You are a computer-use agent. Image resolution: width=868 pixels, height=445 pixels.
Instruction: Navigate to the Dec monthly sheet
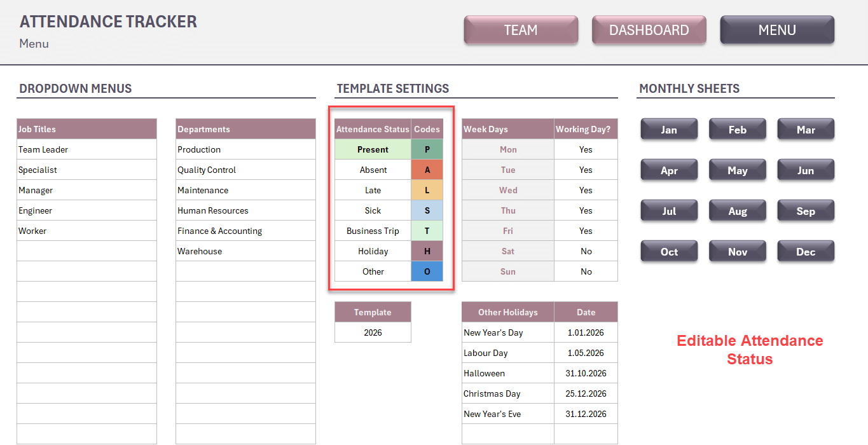click(x=805, y=252)
